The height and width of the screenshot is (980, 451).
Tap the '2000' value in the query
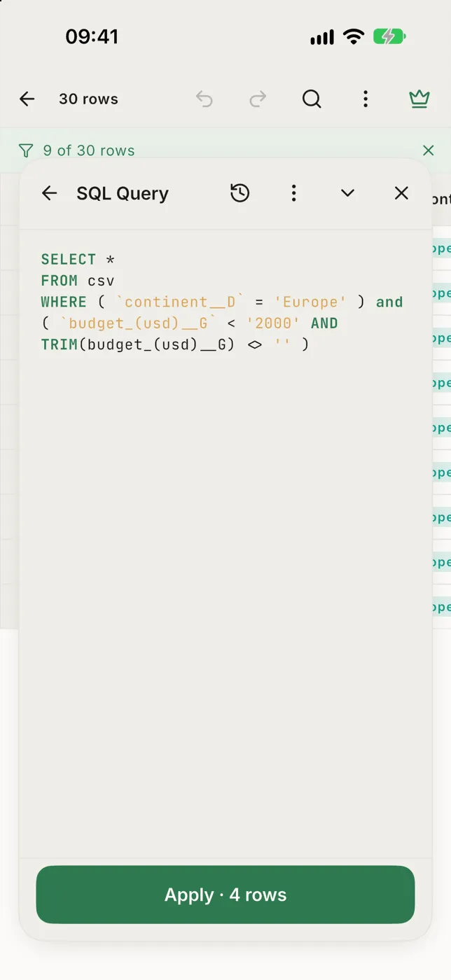click(273, 323)
